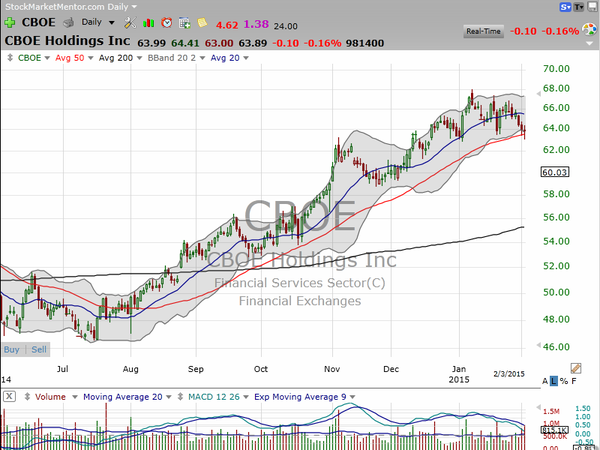The width and height of the screenshot is (600, 450).
Task: Click the Avg 200 indicator label
Action: 116,58
